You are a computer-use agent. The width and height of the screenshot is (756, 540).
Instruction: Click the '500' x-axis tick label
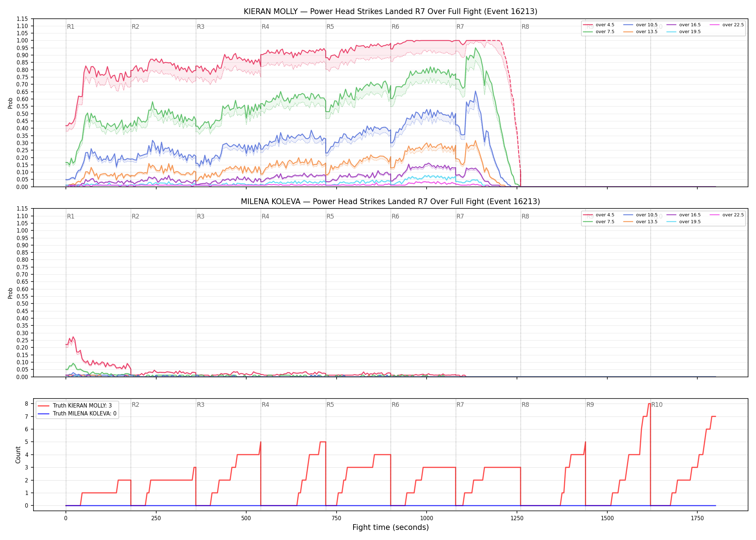click(x=246, y=518)
